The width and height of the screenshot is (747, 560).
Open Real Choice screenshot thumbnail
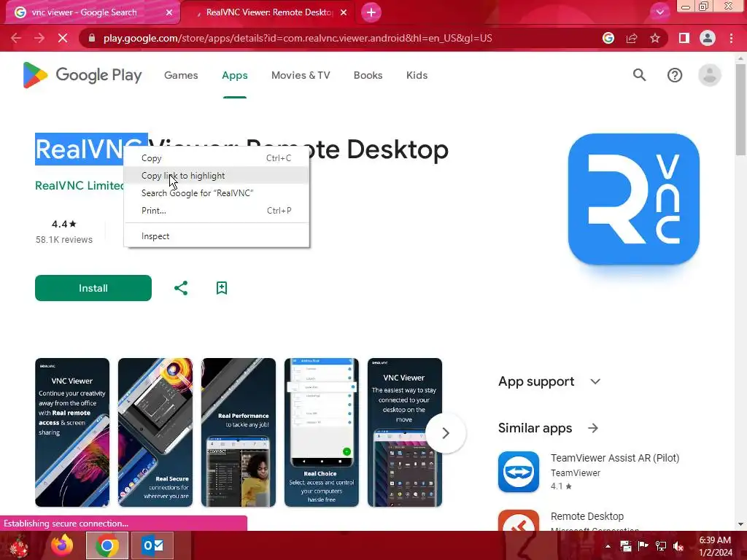click(x=322, y=432)
